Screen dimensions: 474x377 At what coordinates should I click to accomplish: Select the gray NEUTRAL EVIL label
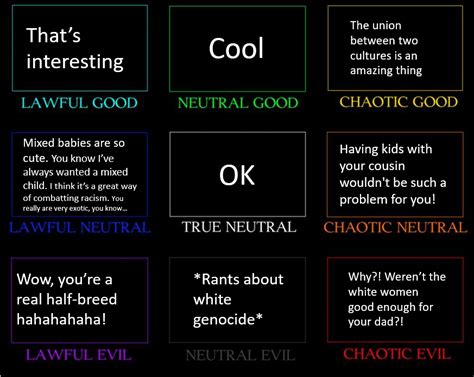[x=240, y=355]
